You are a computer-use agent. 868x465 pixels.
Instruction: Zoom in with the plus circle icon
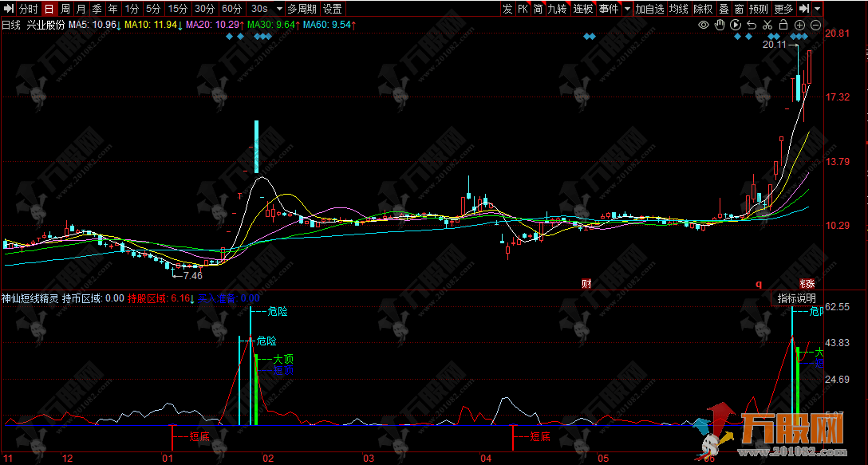pyautogui.click(x=799, y=25)
